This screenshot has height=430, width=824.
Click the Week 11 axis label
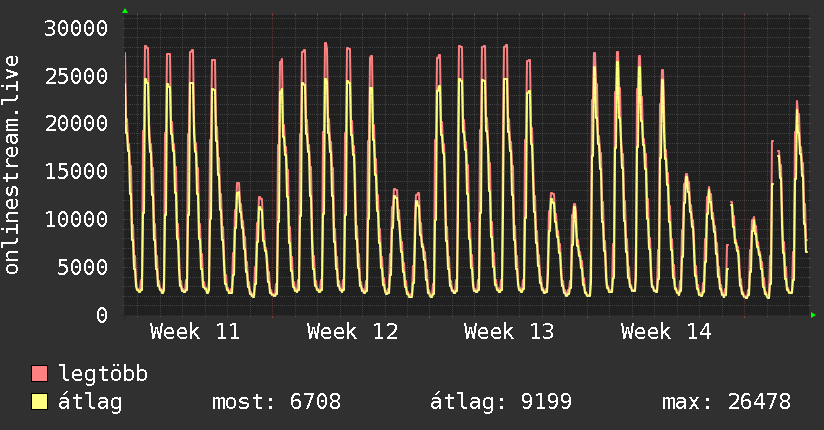coord(195,331)
